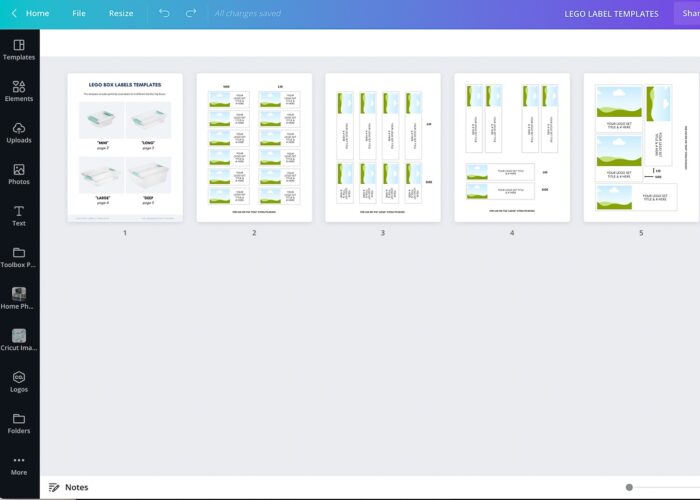Select page 1 thumbnail Lego Box Labels
The width and height of the screenshot is (700, 500).
[x=125, y=148]
